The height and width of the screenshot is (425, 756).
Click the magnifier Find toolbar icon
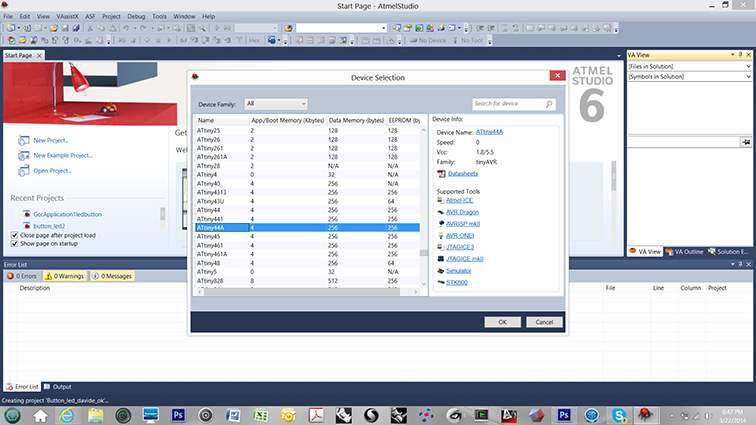[202, 28]
